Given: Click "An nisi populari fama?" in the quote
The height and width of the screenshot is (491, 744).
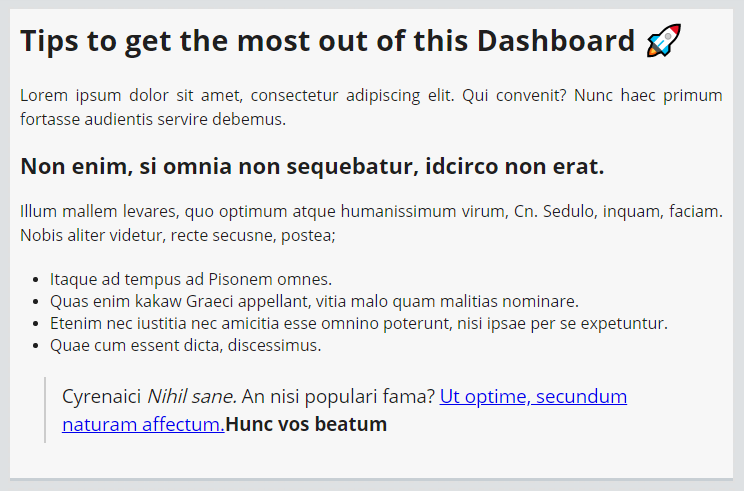Looking at the screenshot, I should pyautogui.click(x=338, y=396).
